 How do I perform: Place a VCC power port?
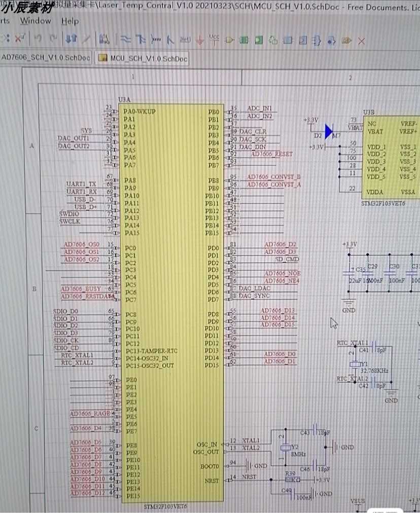[214, 40]
